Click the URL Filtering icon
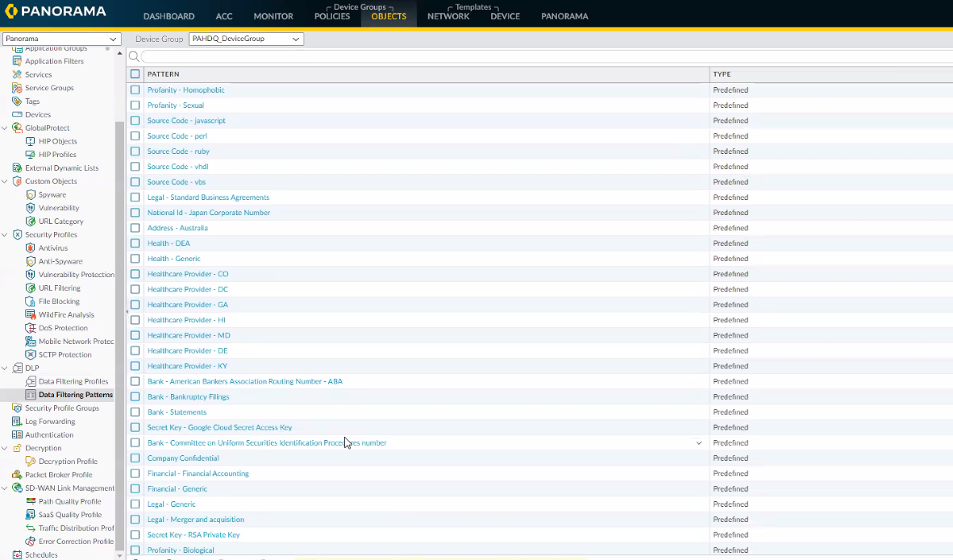953x560 pixels. pos(31,288)
